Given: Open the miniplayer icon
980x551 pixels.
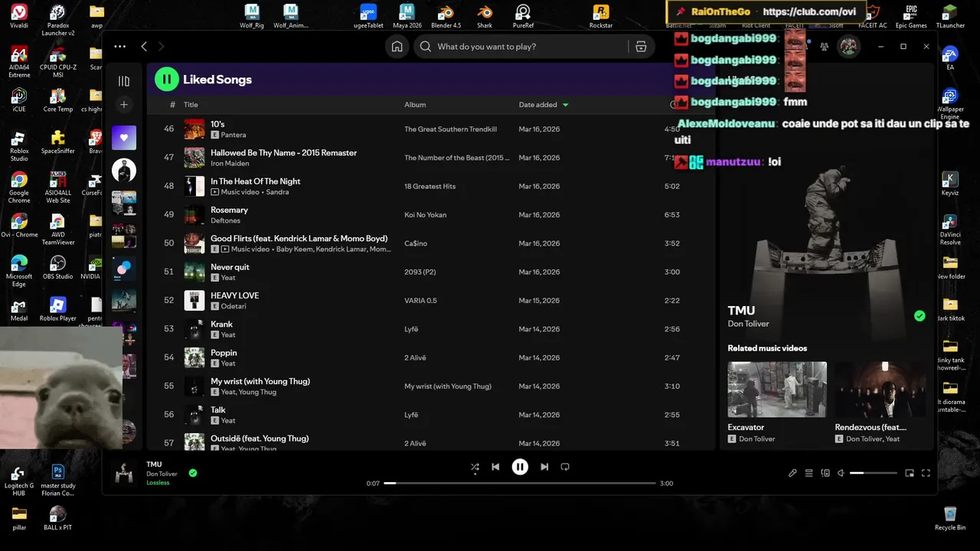Looking at the screenshot, I should pyautogui.click(x=910, y=473).
